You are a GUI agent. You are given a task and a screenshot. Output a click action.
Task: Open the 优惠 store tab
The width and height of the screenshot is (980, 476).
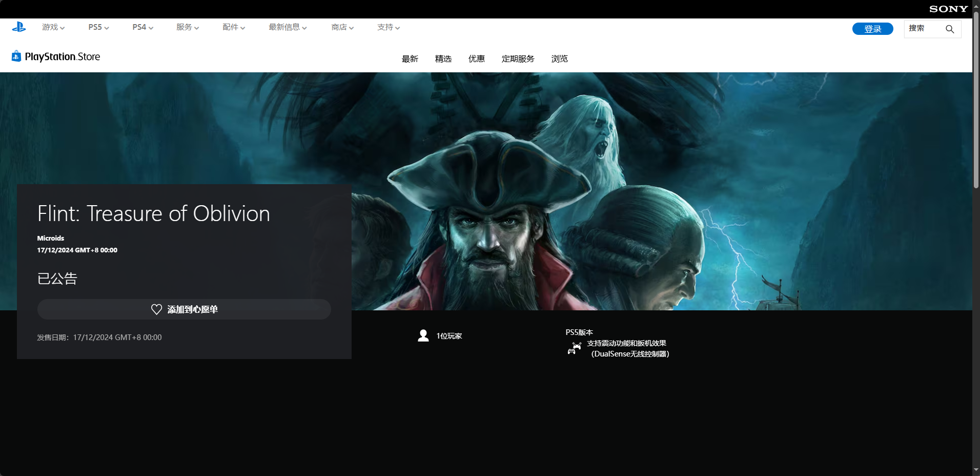click(x=477, y=59)
